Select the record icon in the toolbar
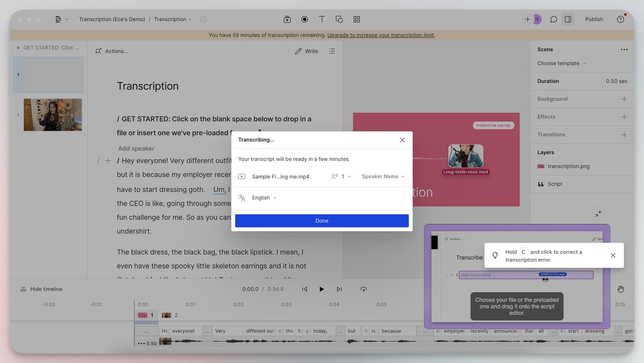The image size is (644, 363). (304, 19)
